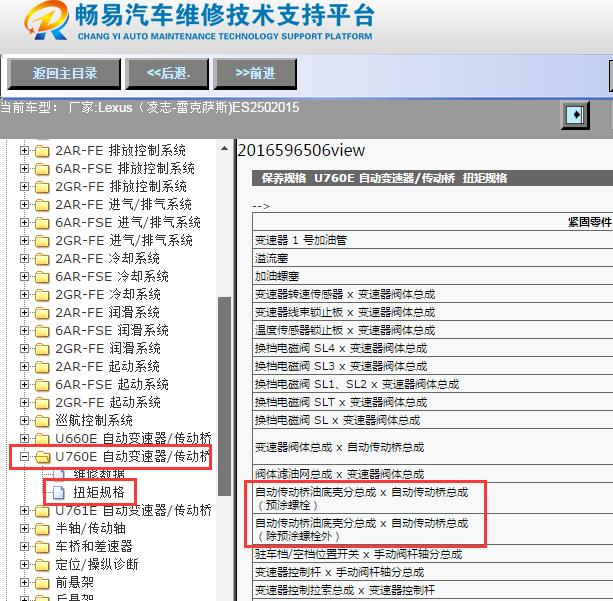
Task: Click 变速器转速传感器 x 变速器阀体总成 row
Action: click(433, 294)
